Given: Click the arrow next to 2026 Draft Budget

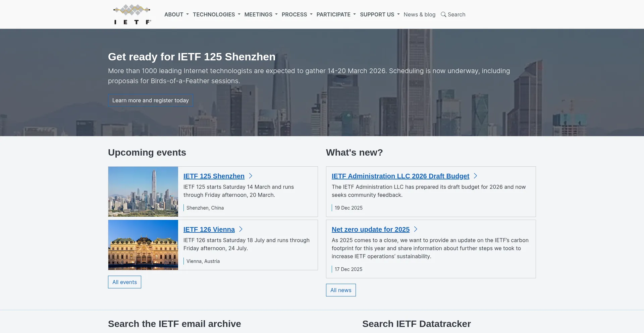Looking at the screenshot, I should coord(476,175).
